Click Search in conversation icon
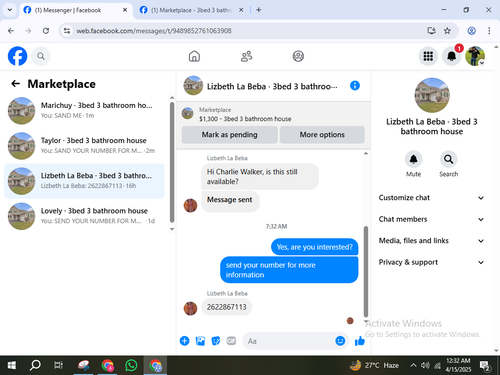 click(448, 159)
